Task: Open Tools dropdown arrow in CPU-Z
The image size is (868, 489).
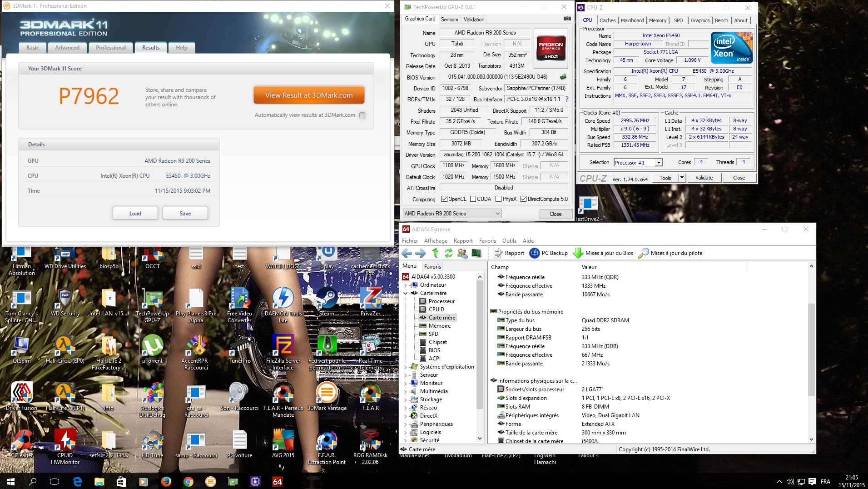Action: click(x=681, y=178)
